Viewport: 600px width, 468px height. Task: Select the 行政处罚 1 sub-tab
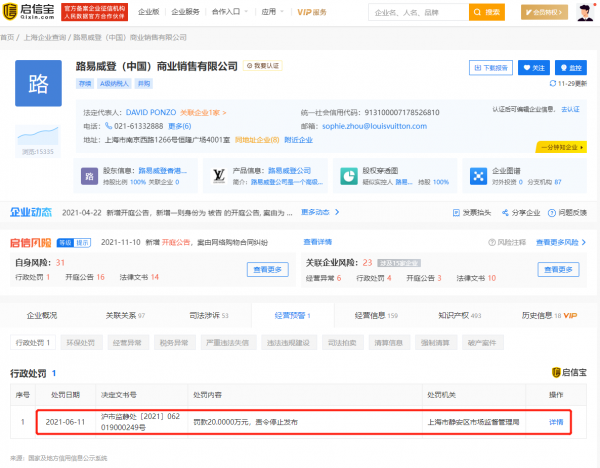pos(33,342)
